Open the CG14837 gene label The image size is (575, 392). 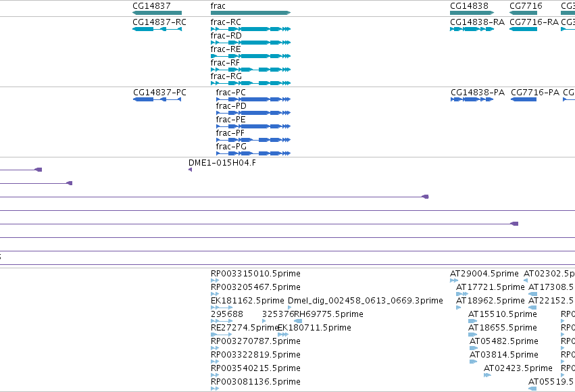point(151,6)
